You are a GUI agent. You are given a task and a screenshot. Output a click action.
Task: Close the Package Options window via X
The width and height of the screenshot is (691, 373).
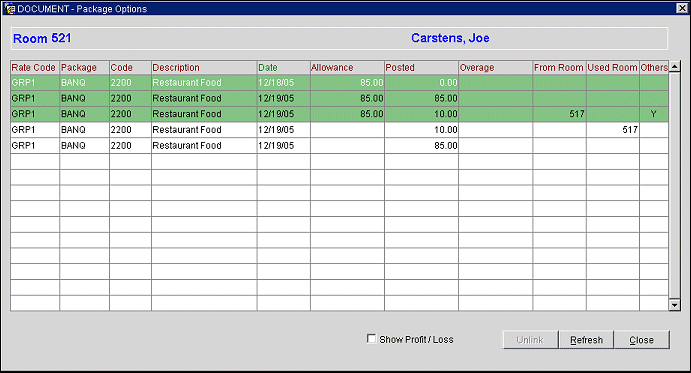[682, 8]
